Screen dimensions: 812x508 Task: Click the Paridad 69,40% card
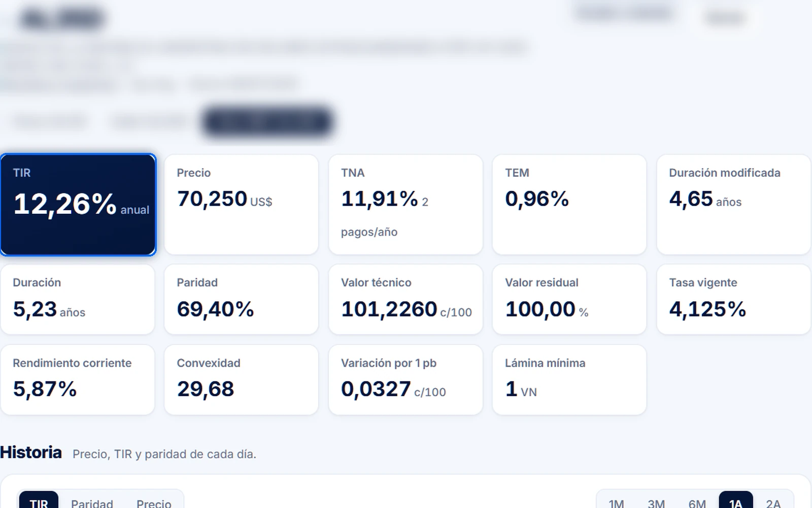pyautogui.click(x=242, y=299)
